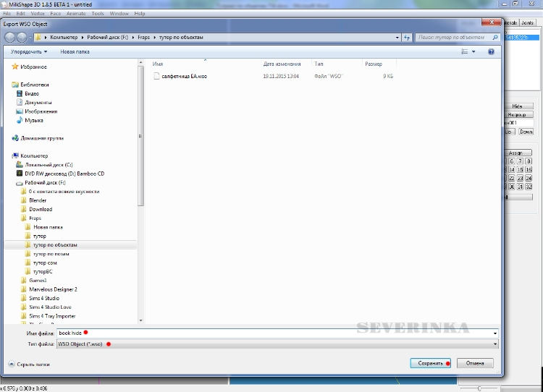Open Домашняя группа in navigation pane

[41, 137]
